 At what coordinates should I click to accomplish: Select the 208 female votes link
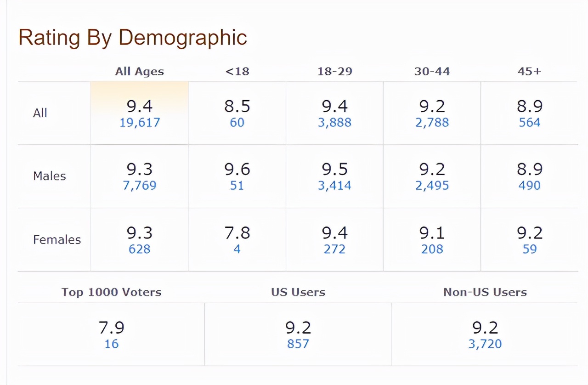(x=432, y=249)
